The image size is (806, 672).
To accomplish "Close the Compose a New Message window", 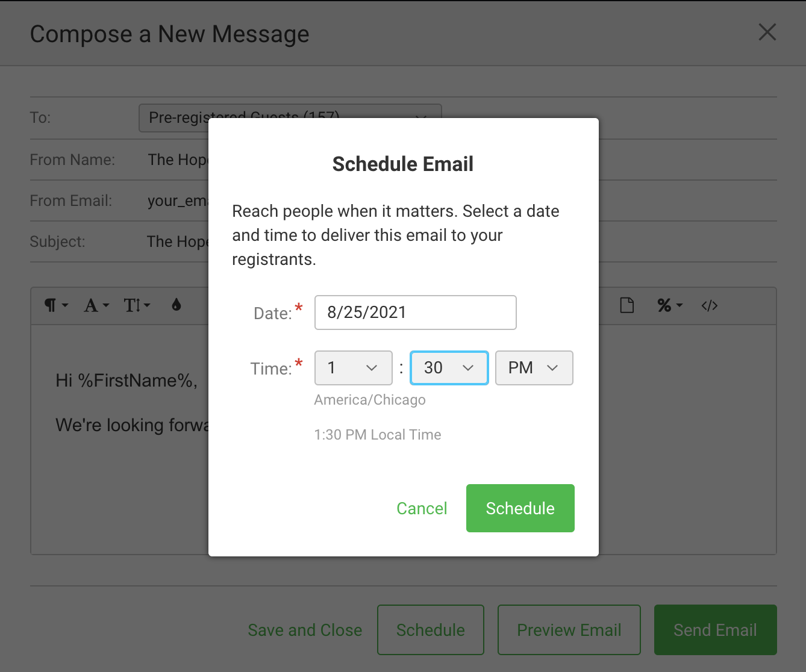I will tap(767, 33).
